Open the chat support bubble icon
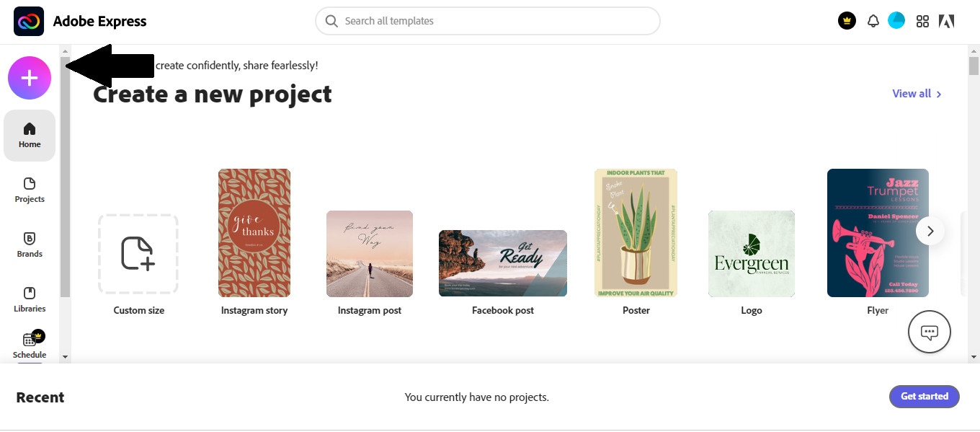This screenshot has height=432, width=980. (930, 332)
